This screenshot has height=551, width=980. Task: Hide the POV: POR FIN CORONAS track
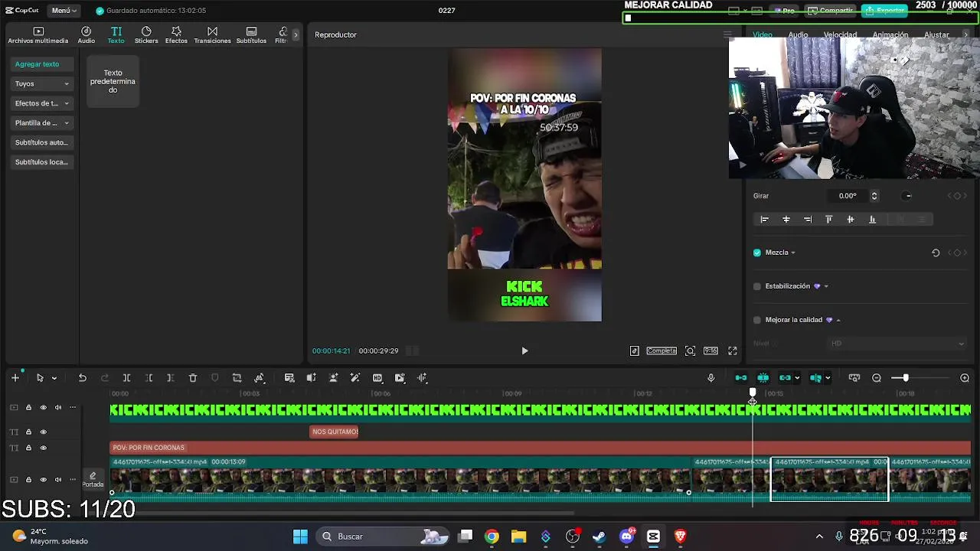point(43,448)
